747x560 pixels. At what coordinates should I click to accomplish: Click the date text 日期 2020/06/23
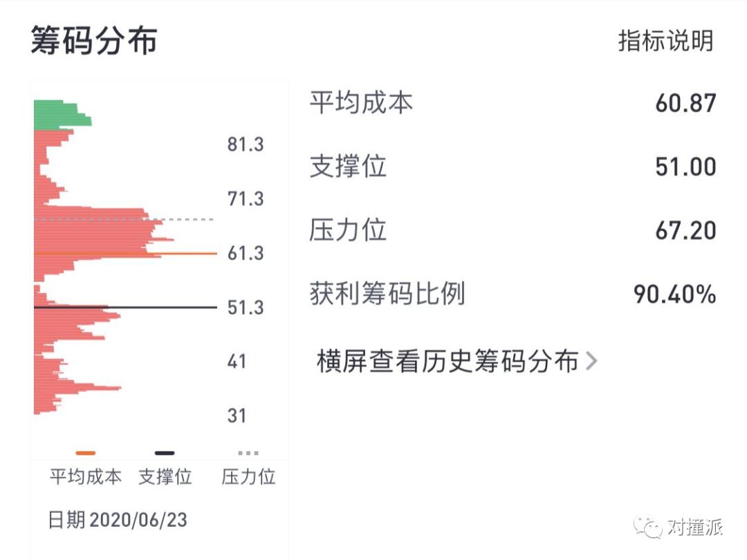[118, 520]
